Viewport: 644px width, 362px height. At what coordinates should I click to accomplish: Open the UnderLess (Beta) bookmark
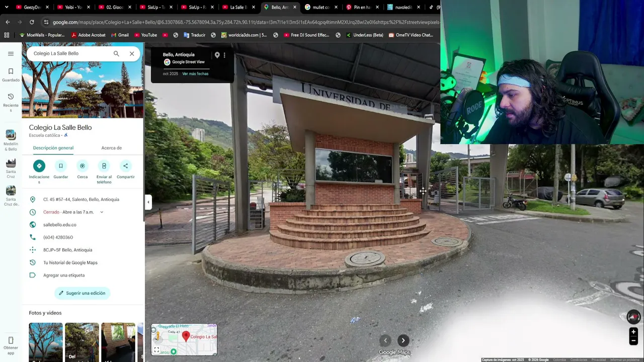tap(364, 35)
